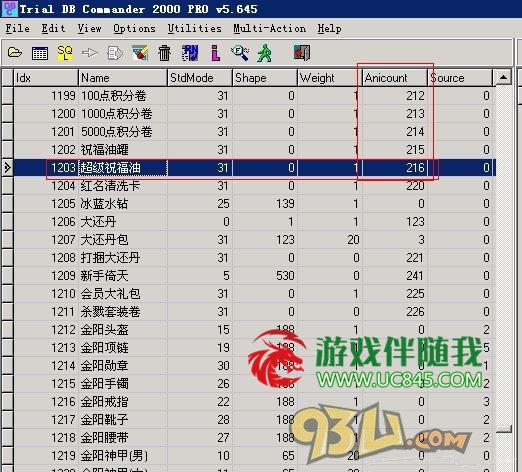Click the Source column header
522x472 pixels.
tap(460, 78)
